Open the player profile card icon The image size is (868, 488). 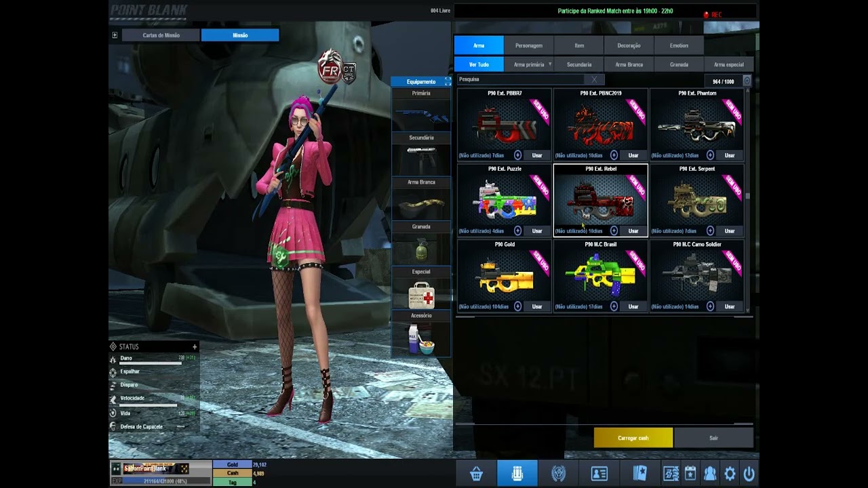coord(599,474)
